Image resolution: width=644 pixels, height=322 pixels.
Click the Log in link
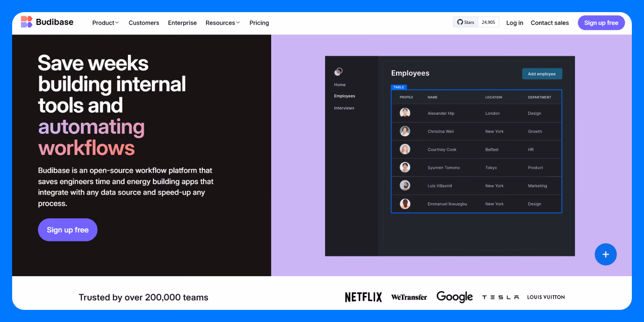515,23
